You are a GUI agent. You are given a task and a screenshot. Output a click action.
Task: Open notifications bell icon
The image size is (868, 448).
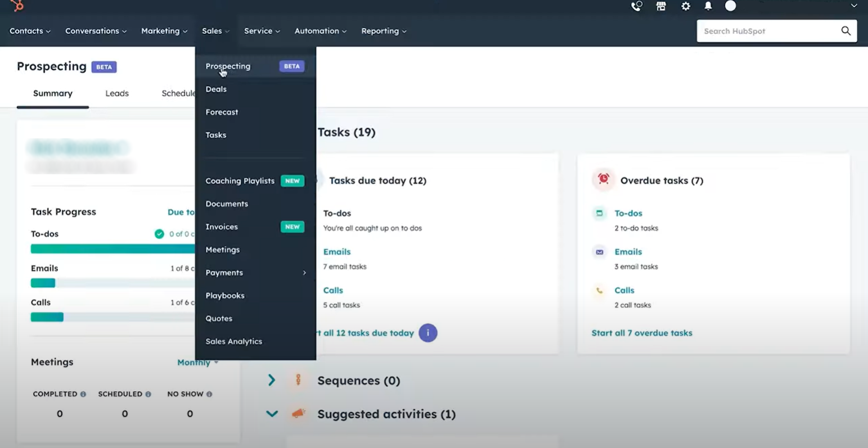point(708,6)
